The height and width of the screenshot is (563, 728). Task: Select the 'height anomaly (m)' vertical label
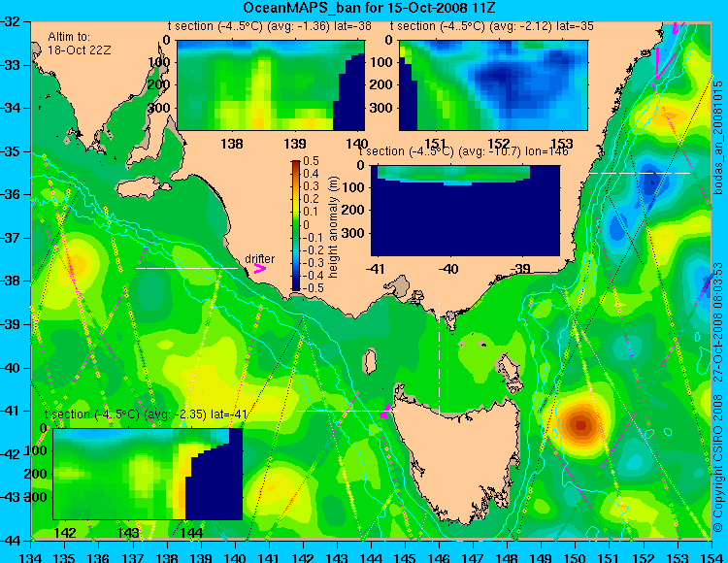(x=333, y=227)
